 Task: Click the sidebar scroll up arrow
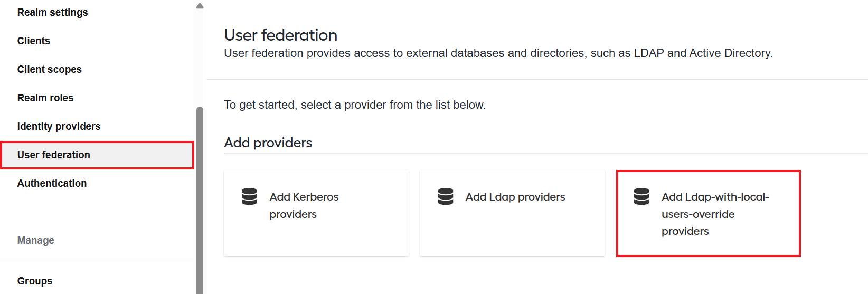coord(200,6)
